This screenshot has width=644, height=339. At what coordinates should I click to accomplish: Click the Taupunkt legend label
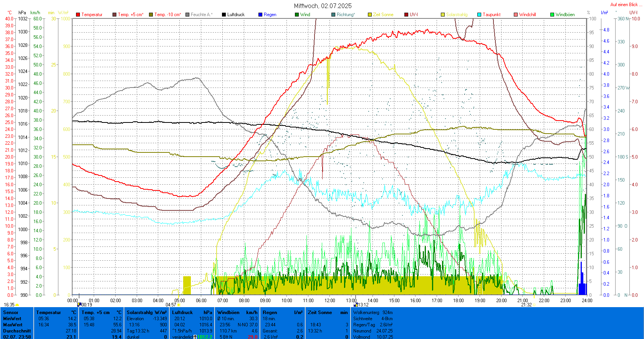point(492,15)
